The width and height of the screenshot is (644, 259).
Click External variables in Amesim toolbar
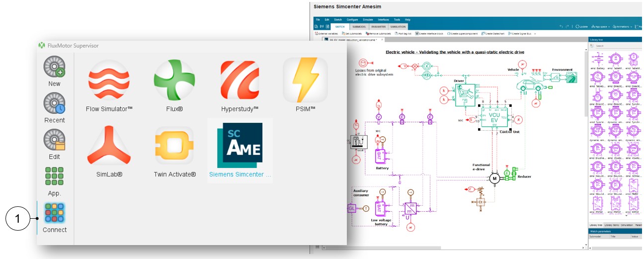326,33
